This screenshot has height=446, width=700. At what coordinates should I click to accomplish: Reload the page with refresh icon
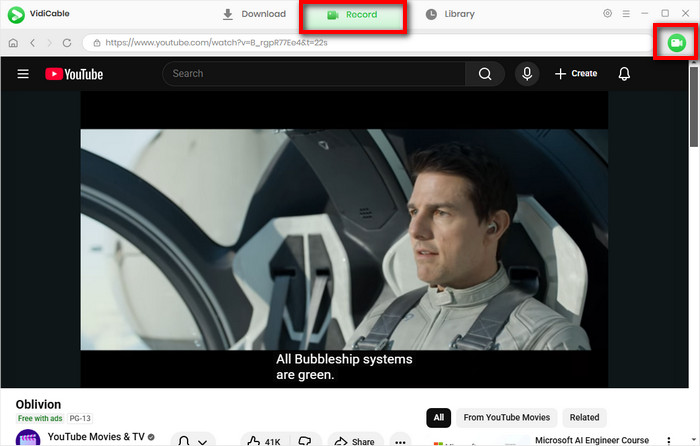67,43
